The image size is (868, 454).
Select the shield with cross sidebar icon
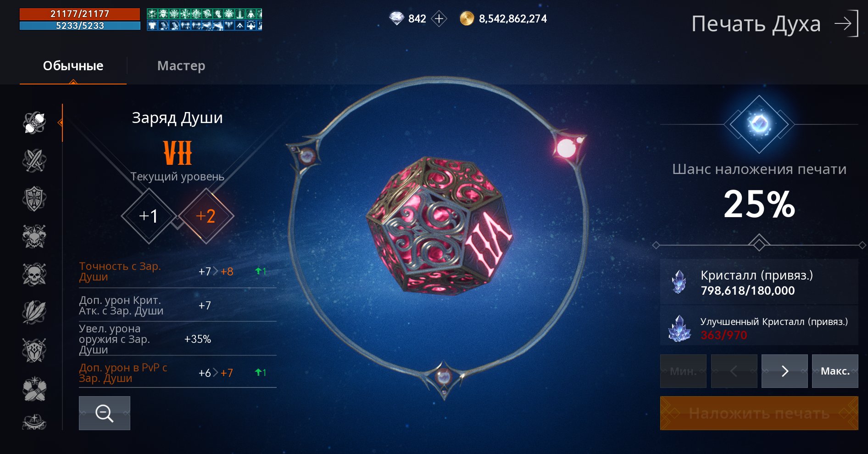(34, 199)
